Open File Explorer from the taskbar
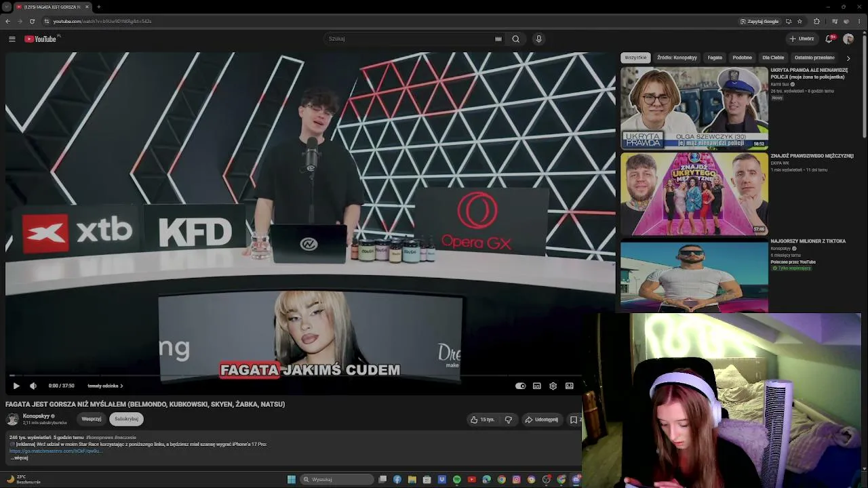This screenshot has width=868, height=488. click(x=412, y=479)
